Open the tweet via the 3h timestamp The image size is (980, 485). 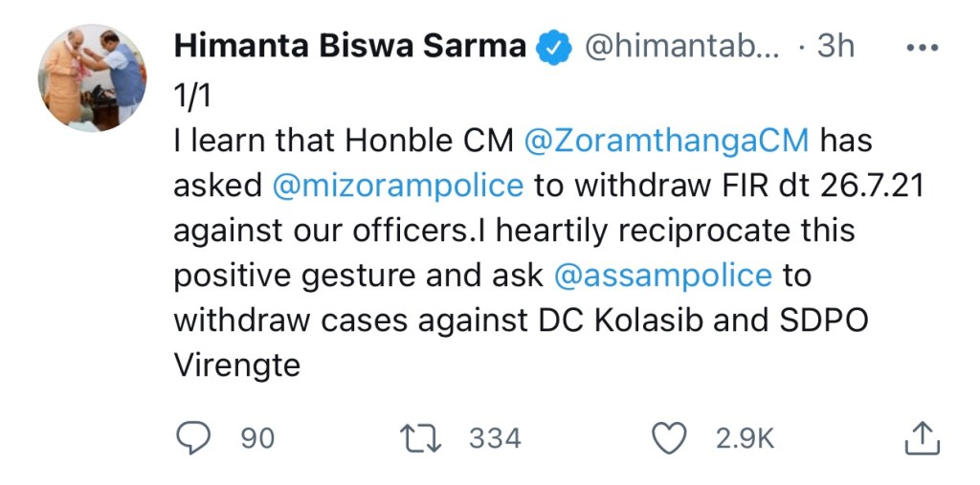pyautogui.click(x=835, y=46)
